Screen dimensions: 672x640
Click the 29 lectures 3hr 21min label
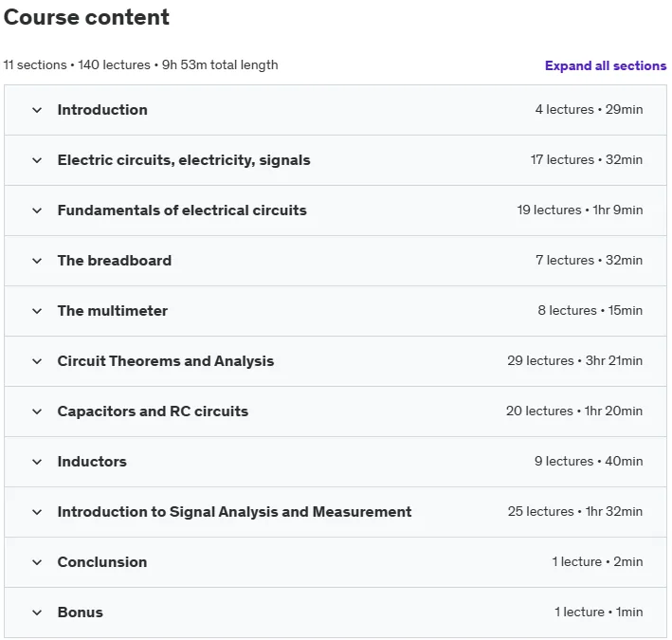tap(574, 360)
